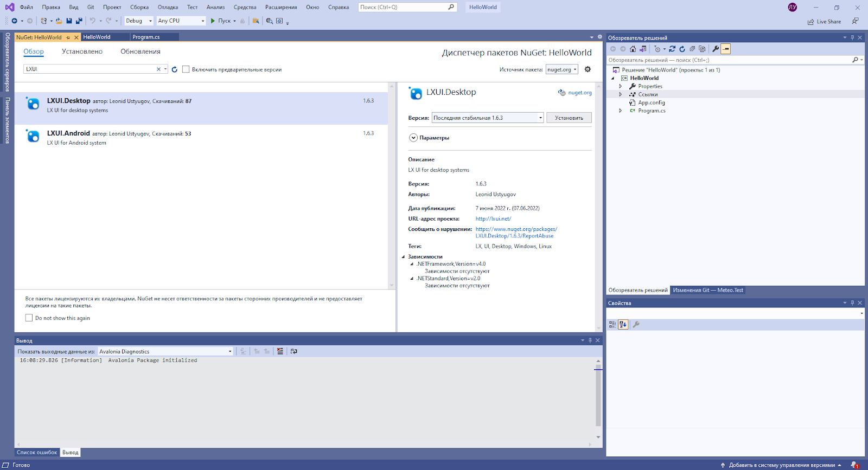Open the Any CPU platform dropdown
Image resolution: width=868 pixels, height=470 pixels.
[x=181, y=21]
